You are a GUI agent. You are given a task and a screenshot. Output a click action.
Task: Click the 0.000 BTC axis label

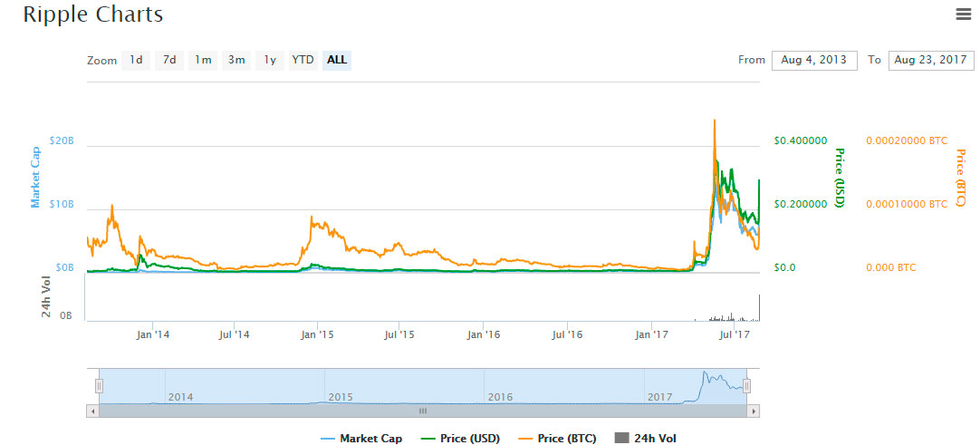[x=891, y=267]
